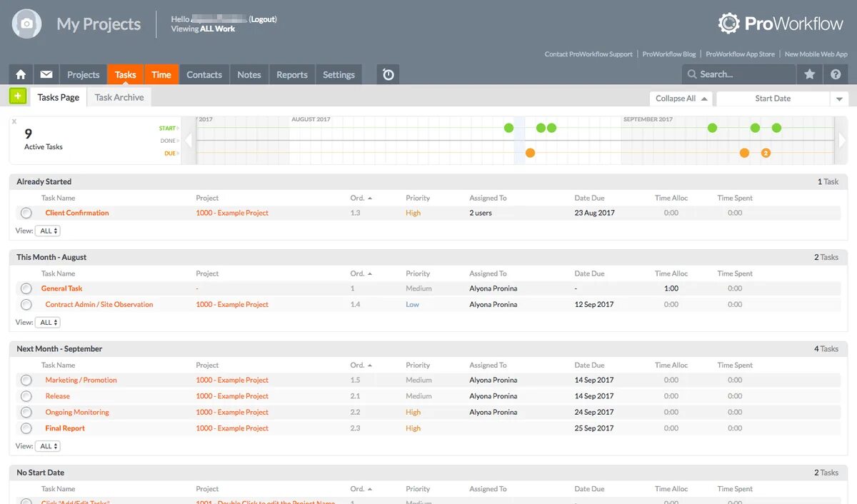Screen dimensions: 857x504
Task: Sort by Ord. in This Month - August section
Action: (361, 273)
